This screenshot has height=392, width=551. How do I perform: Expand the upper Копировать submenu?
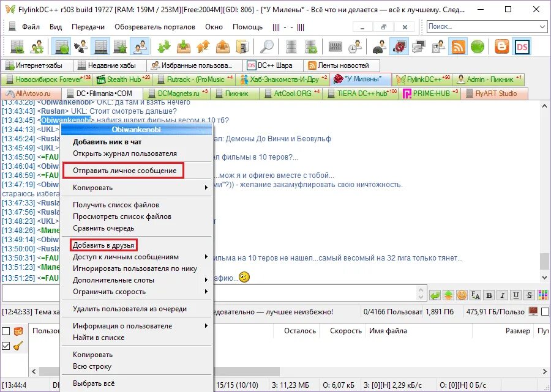point(206,188)
